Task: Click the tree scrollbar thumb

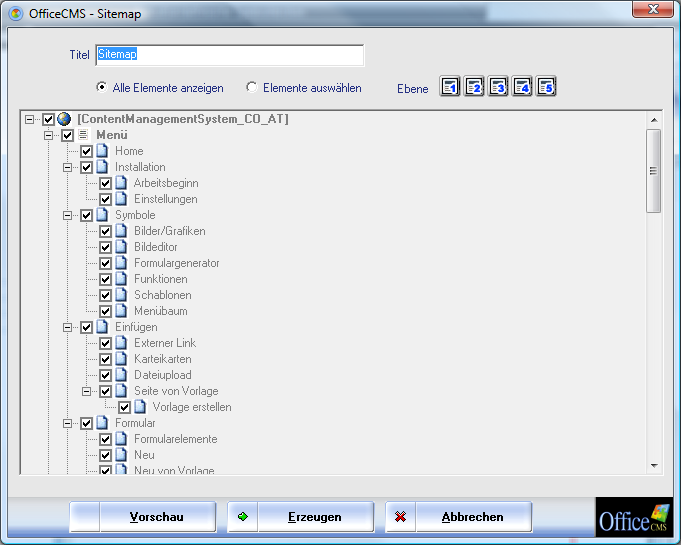Action: pos(653,171)
